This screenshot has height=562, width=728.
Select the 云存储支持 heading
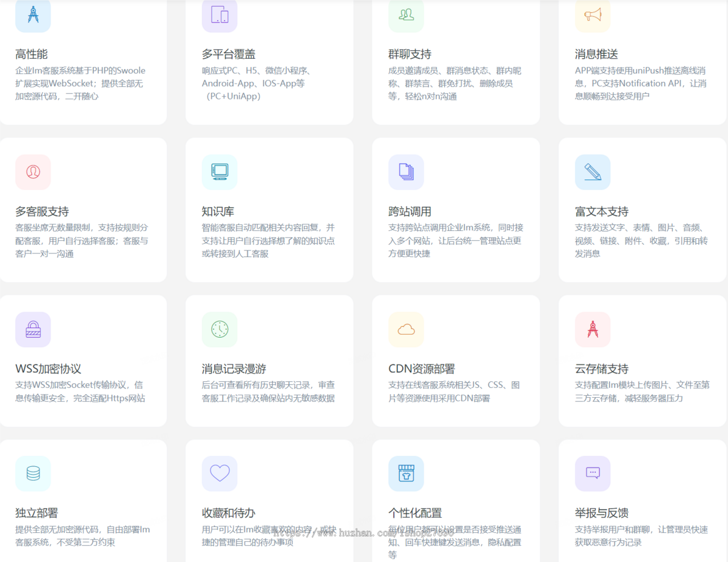click(602, 369)
